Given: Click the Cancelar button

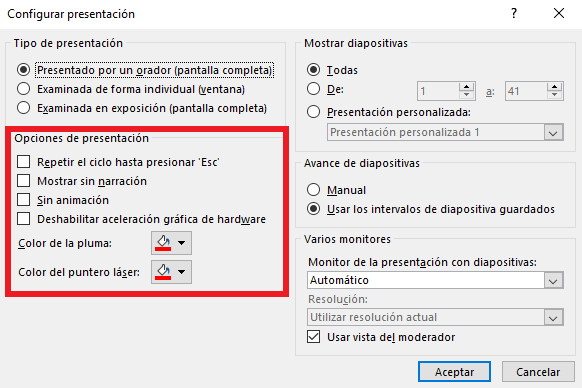Looking at the screenshot, I should point(538,372).
